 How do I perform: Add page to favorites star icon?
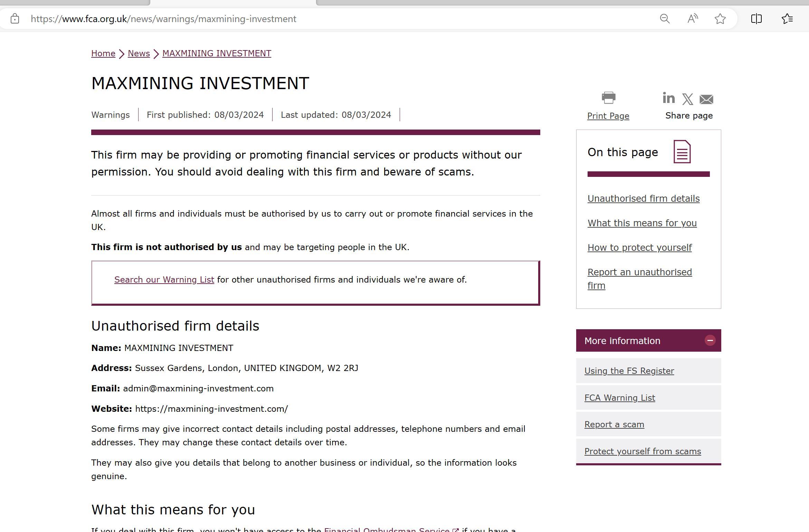[720, 19]
